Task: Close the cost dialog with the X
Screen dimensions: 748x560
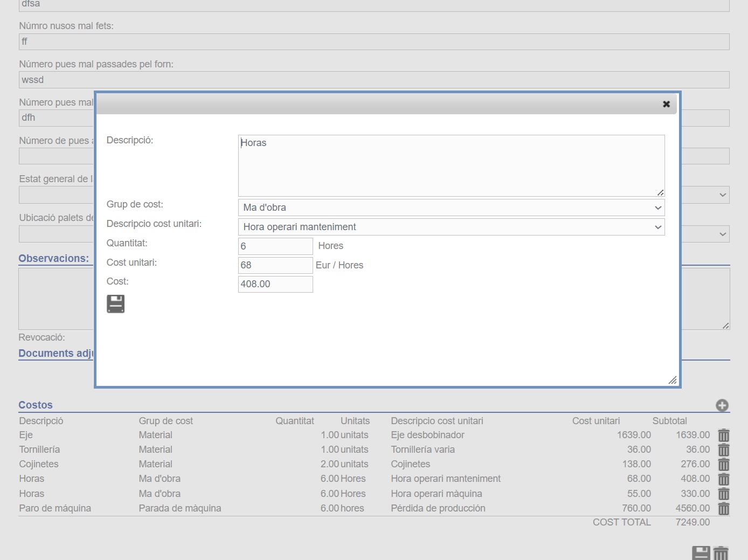Action: click(x=666, y=104)
